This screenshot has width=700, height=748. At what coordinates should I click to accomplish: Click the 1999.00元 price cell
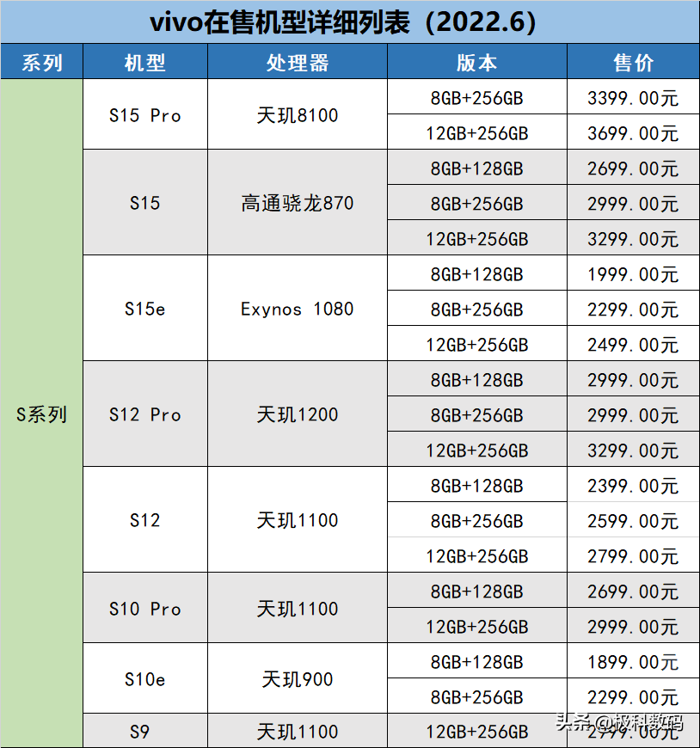[x=634, y=273]
